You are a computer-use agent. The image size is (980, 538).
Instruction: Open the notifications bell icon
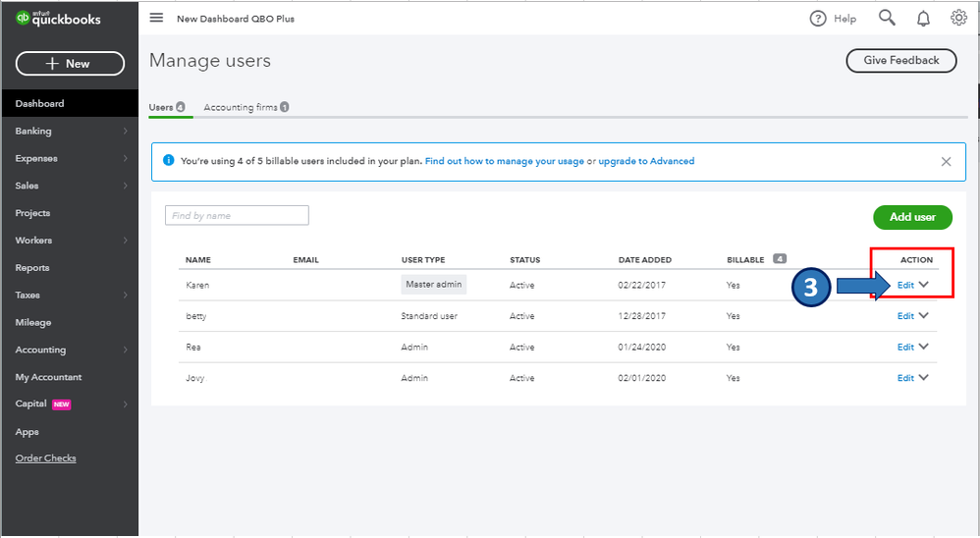pos(923,18)
